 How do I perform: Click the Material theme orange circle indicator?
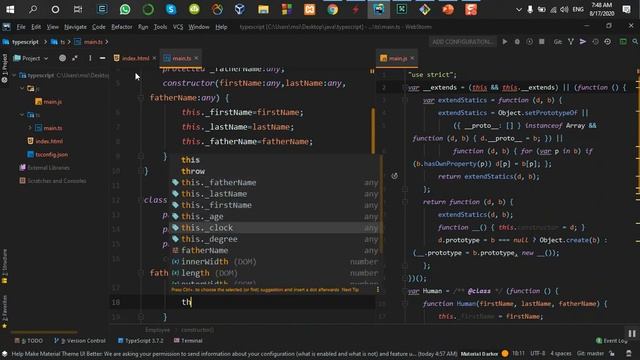tap(505, 353)
